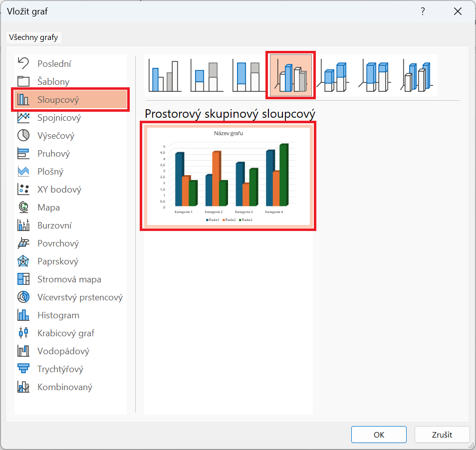Click the Paprskový radar chart icon
The image size is (476, 450).
23,261
